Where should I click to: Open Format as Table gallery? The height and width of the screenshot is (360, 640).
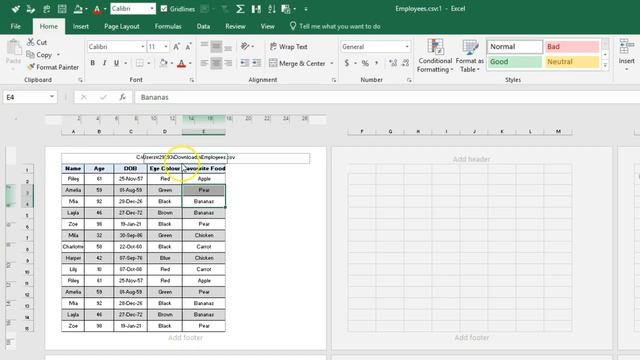point(470,56)
